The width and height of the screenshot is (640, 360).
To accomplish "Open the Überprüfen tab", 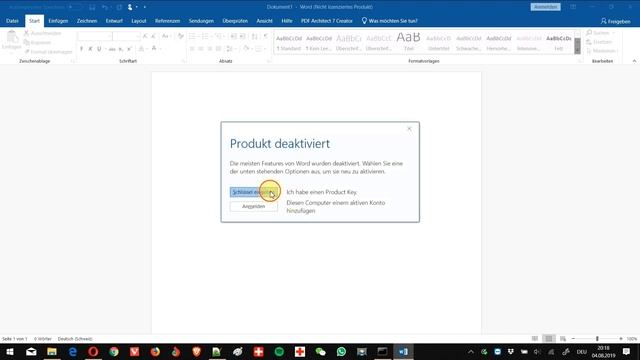I will pos(235,21).
